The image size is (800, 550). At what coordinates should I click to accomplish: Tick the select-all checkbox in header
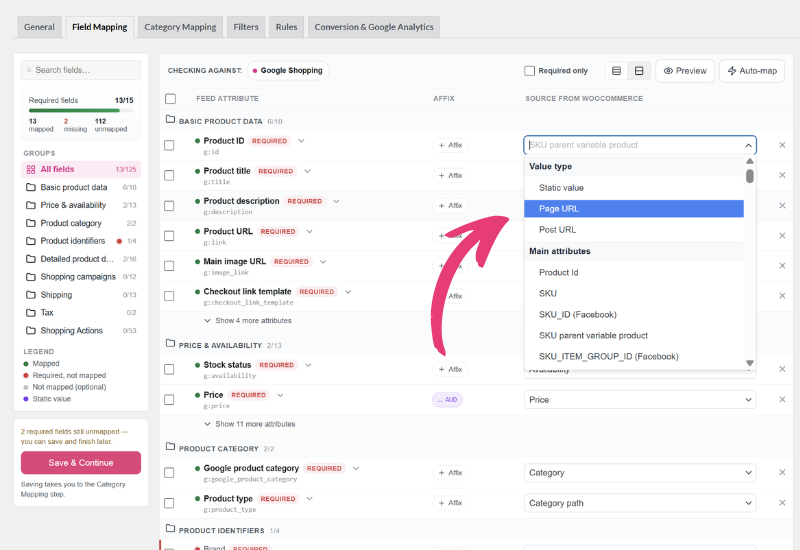170,98
